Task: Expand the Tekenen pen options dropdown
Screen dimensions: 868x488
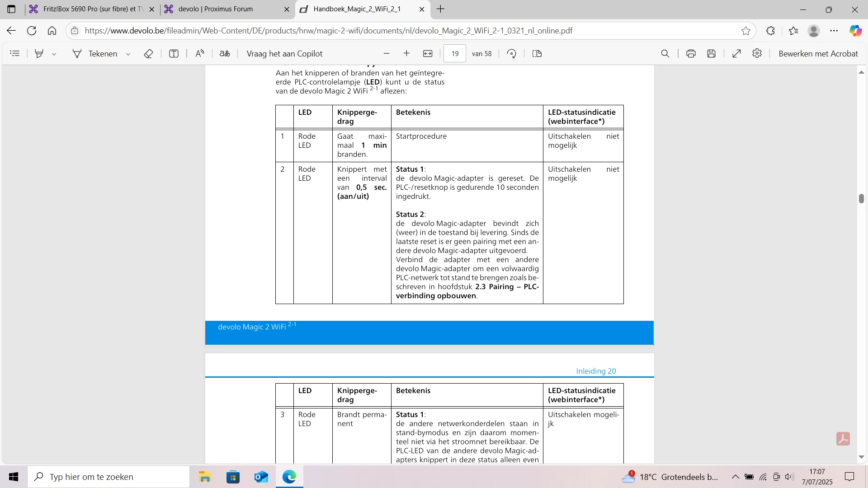Action: tap(128, 54)
